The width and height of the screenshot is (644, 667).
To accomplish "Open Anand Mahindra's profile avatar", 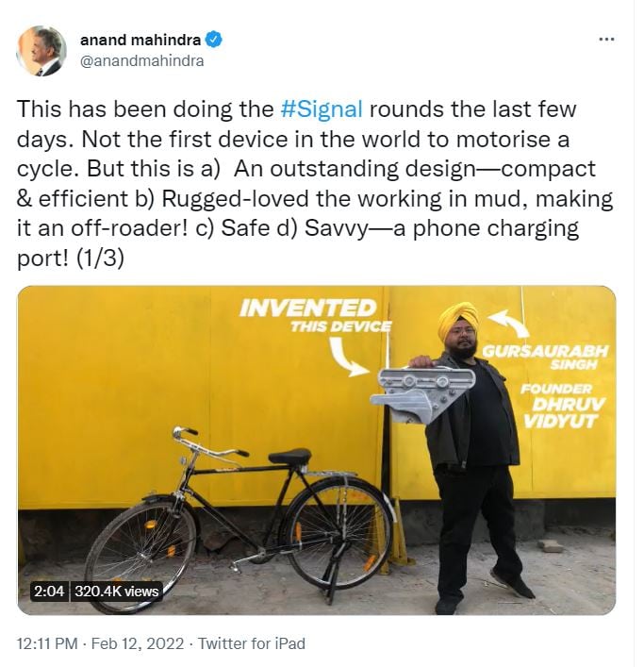I will (41, 51).
